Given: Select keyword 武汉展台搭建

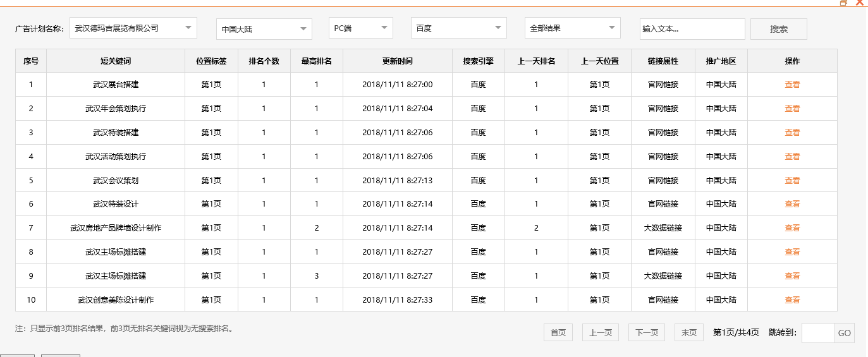Looking at the screenshot, I should click(x=116, y=85).
